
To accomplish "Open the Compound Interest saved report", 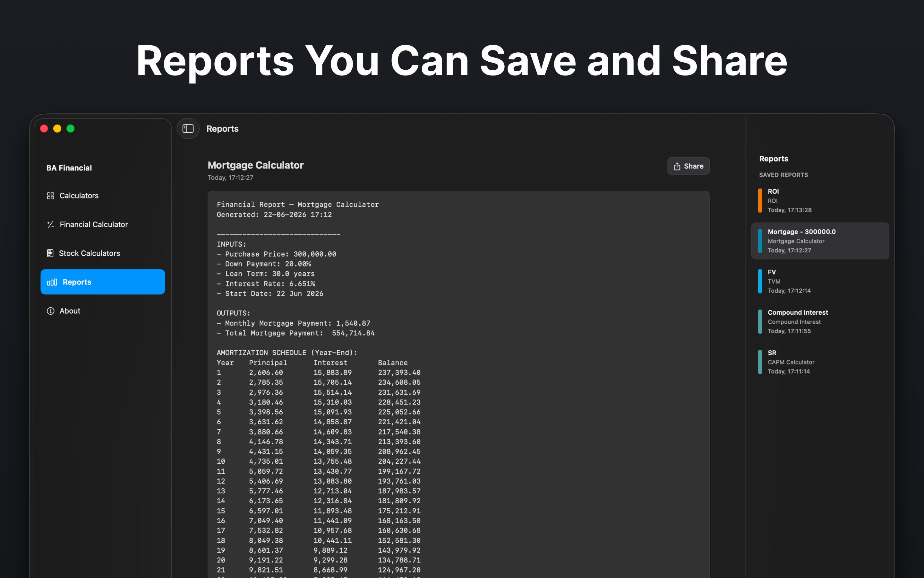I will (x=820, y=321).
